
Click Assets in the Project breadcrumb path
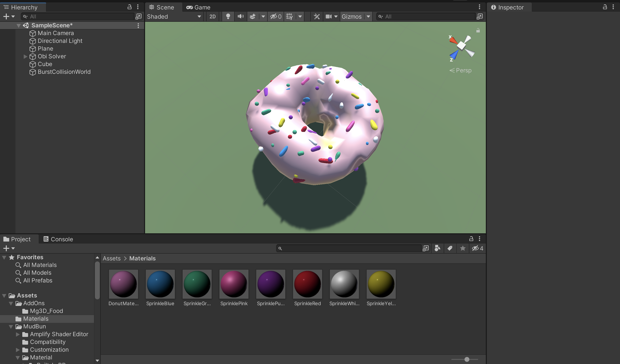[x=111, y=258]
